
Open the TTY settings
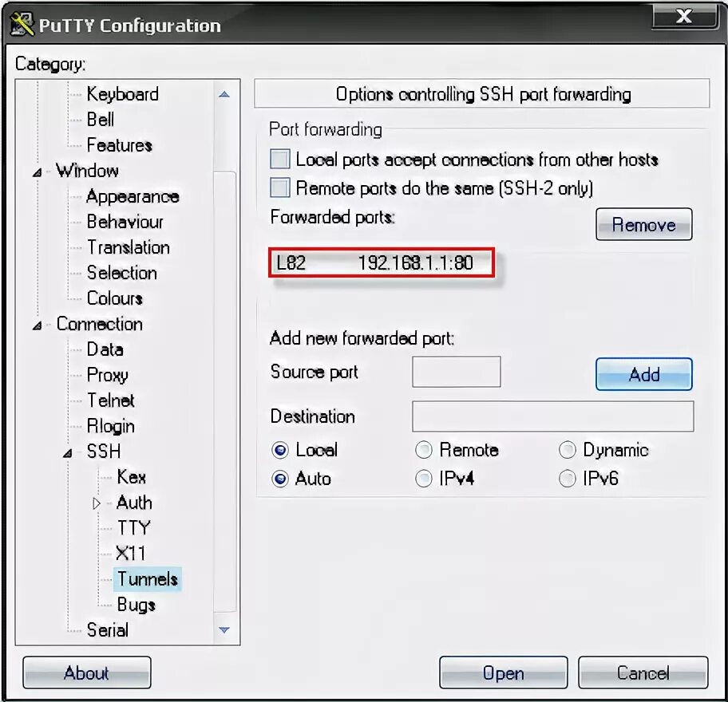(x=134, y=528)
